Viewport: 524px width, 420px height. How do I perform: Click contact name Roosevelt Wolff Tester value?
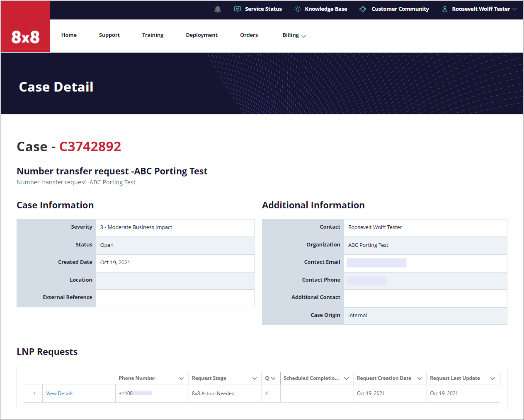point(375,227)
